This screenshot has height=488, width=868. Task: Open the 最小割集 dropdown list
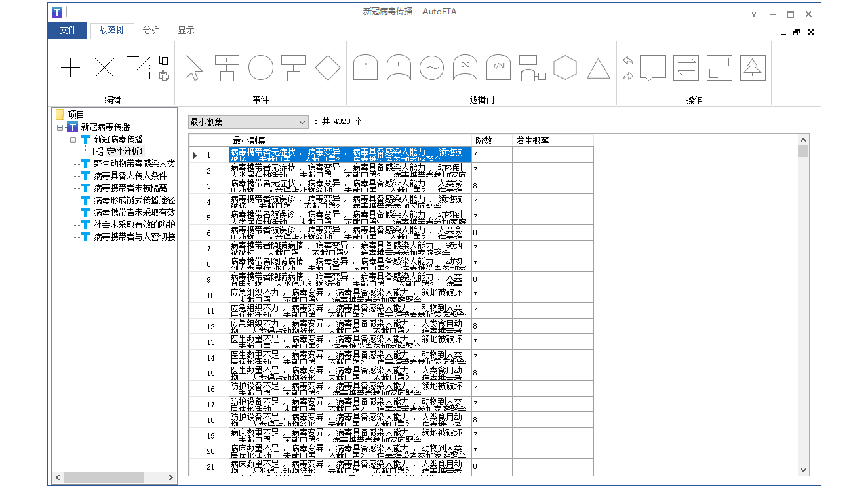click(302, 122)
